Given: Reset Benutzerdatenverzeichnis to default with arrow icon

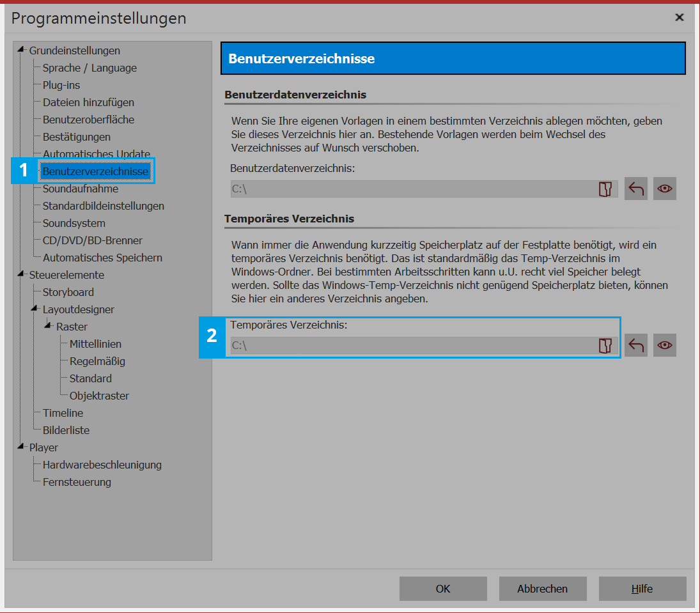Looking at the screenshot, I should coord(636,189).
